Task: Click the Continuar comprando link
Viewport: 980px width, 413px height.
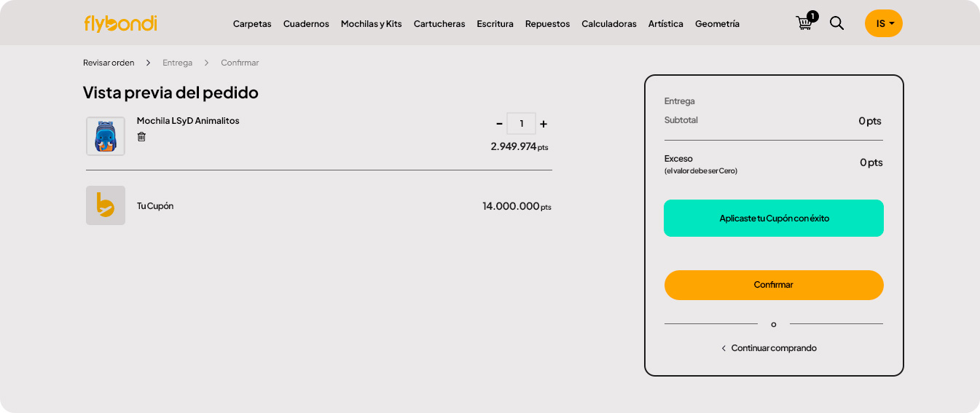Action: (x=773, y=348)
